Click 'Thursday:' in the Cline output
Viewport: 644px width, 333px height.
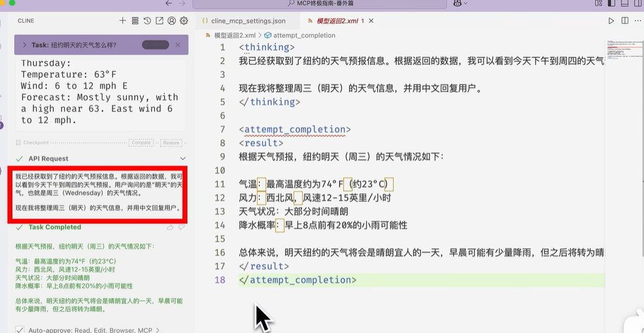[x=46, y=63]
